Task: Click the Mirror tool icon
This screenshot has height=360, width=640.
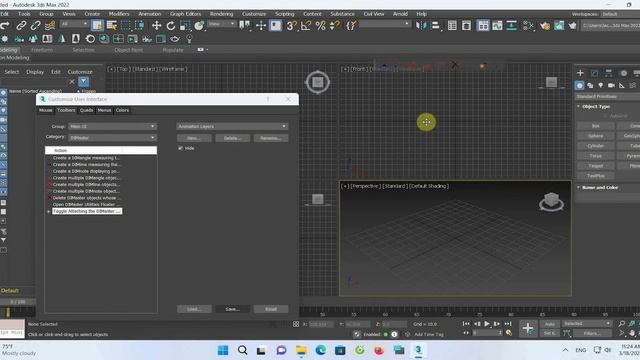Action: tap(421, 25)
